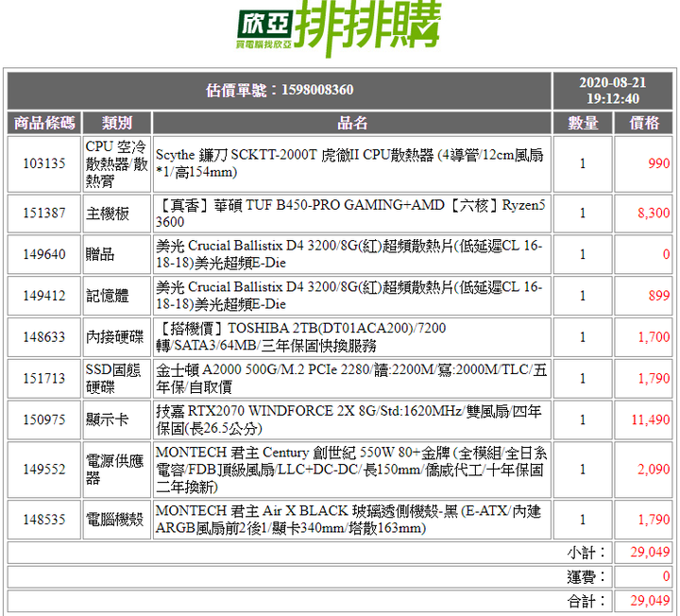This screenshot has height=616, width=680.
Task: Click the MONTECH Air X BLACK product name
Action: [x=351, y=520]
